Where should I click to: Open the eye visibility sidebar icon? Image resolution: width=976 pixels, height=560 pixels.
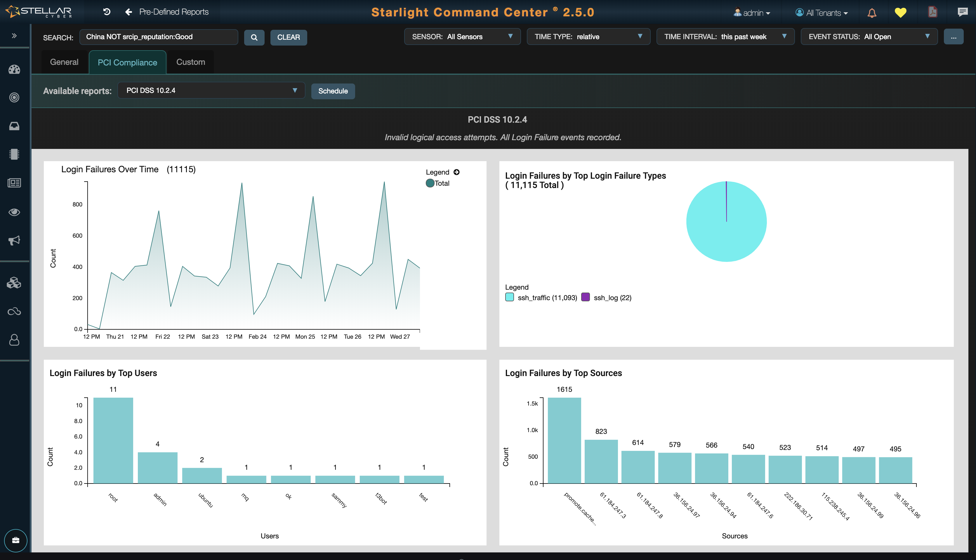pos(14,212)
